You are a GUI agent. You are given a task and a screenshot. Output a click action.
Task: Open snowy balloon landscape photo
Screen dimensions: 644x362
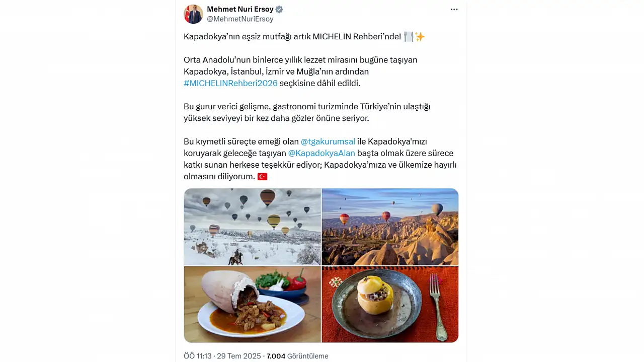pos(252,227)
